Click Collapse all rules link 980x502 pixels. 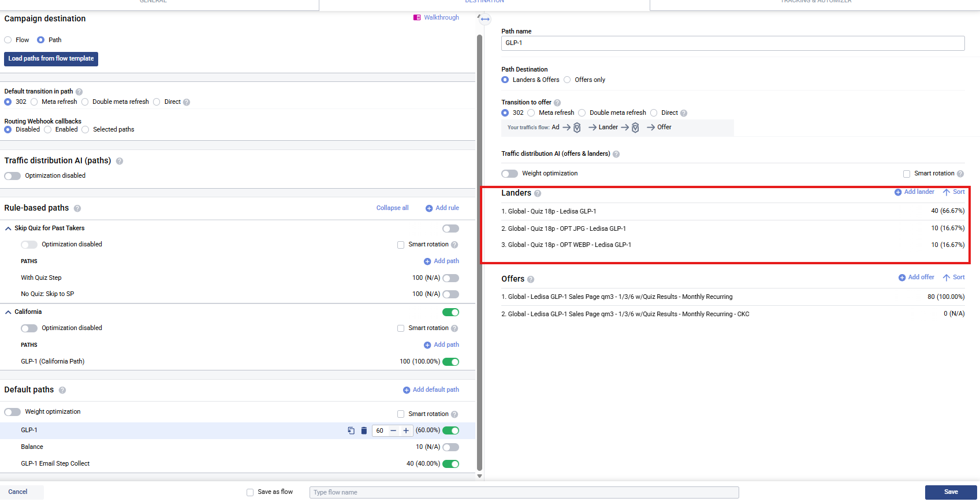coord(392,208)
